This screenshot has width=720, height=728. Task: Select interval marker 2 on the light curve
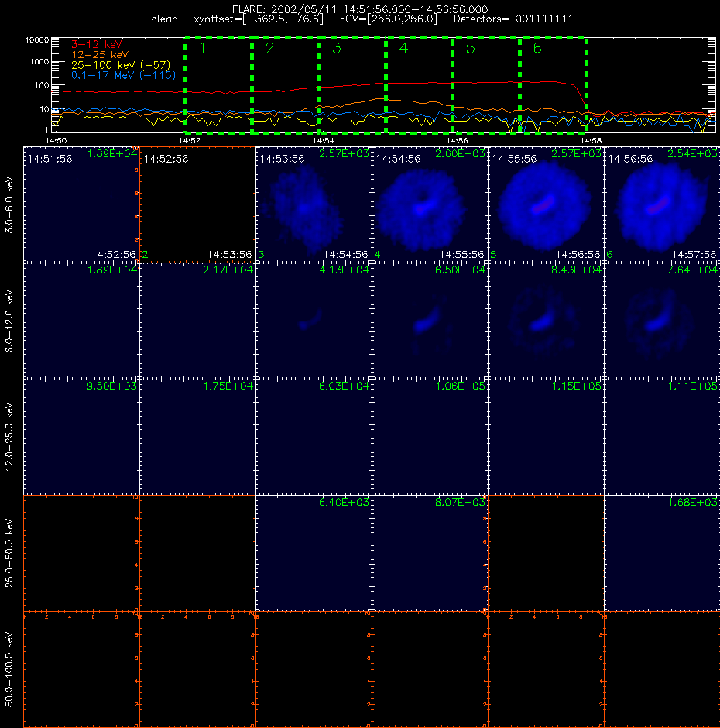(x=269, y=48)
